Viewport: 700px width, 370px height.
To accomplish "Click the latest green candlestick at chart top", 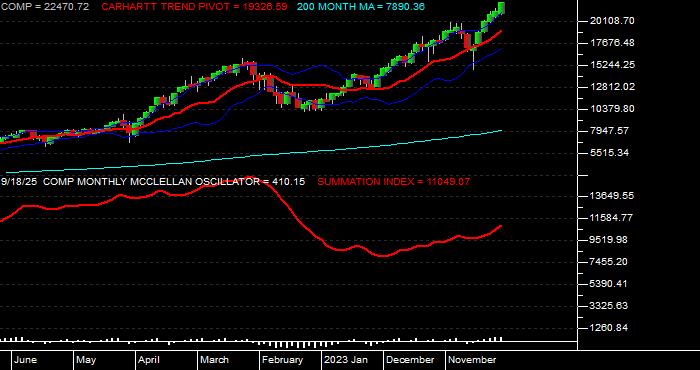I will click(x=501, y=8).
